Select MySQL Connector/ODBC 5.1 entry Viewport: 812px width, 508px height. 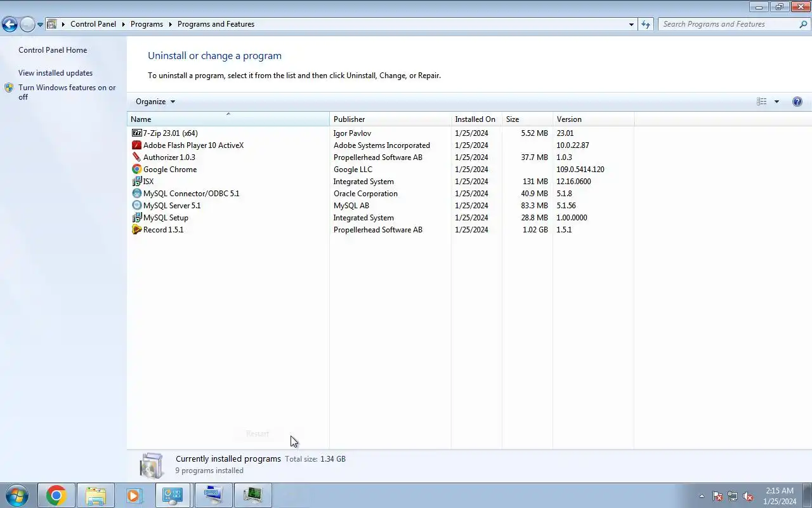pos(191,194)
